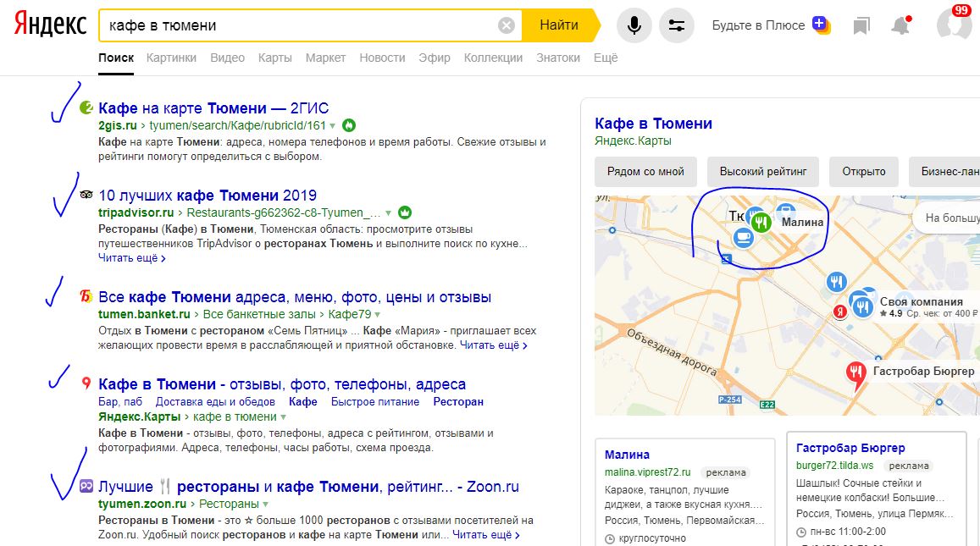Viewport: 980px width, 546px height.
Task: Follow the Доставка еды и обедов sitelink
Action: coord(215,402)
